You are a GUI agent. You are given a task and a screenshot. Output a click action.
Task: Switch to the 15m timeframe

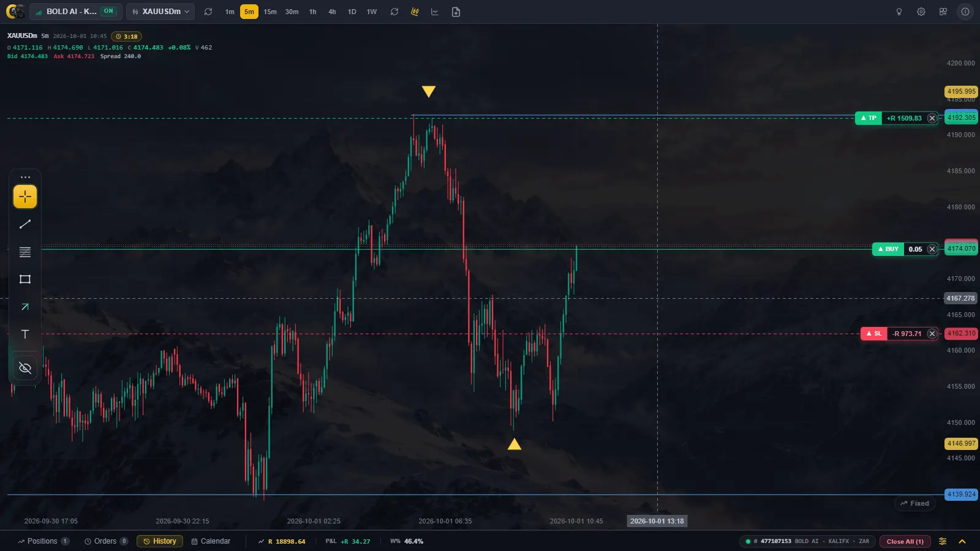pyautogui.click(x=270, y=12)
